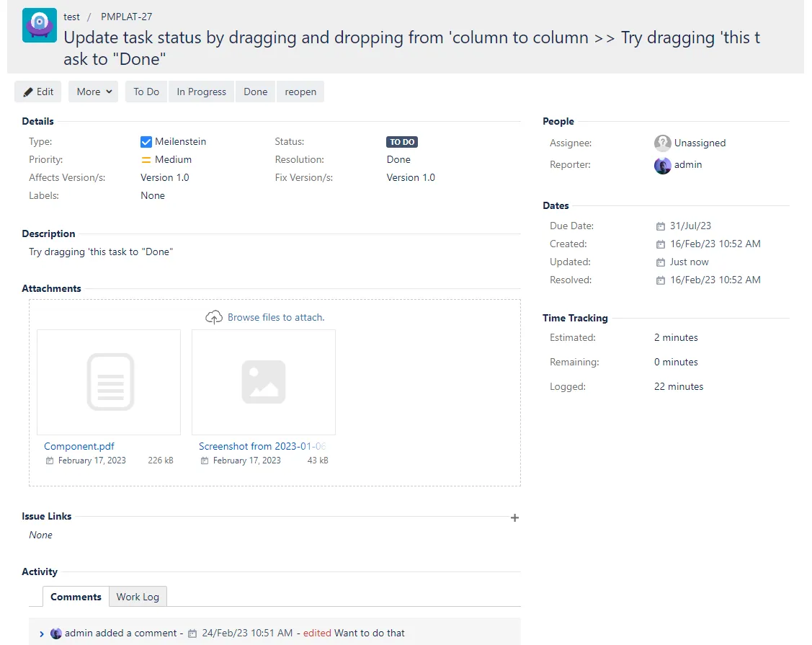Transition issue to Done
The width and height of the screenshot is (812, 645).
click(255, 92)
